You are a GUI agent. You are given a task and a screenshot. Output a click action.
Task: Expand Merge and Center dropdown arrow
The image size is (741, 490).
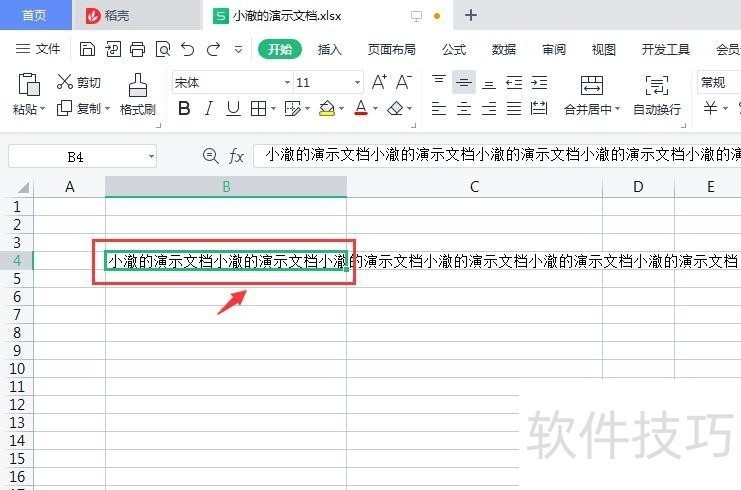617,109
